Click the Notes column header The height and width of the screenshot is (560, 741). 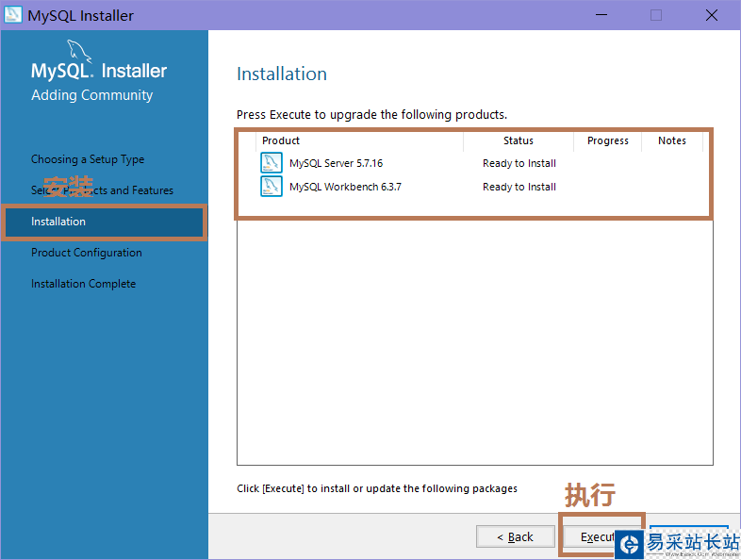(672, 140)
